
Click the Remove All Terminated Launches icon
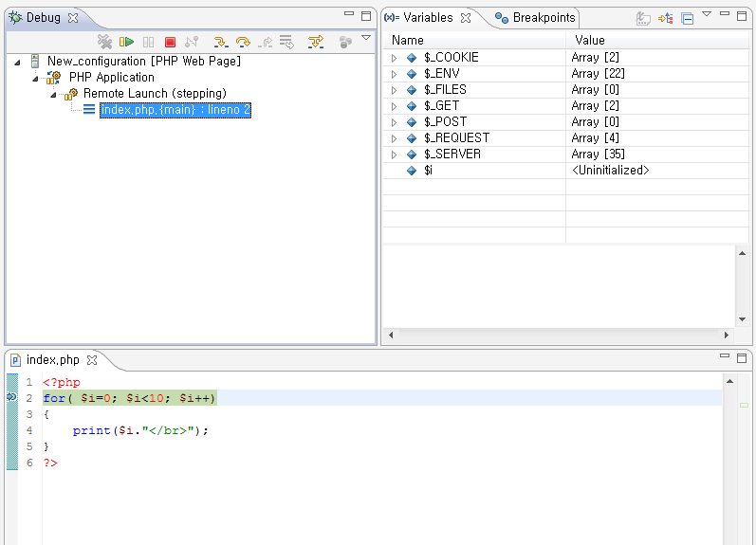(x=104, y=42)
